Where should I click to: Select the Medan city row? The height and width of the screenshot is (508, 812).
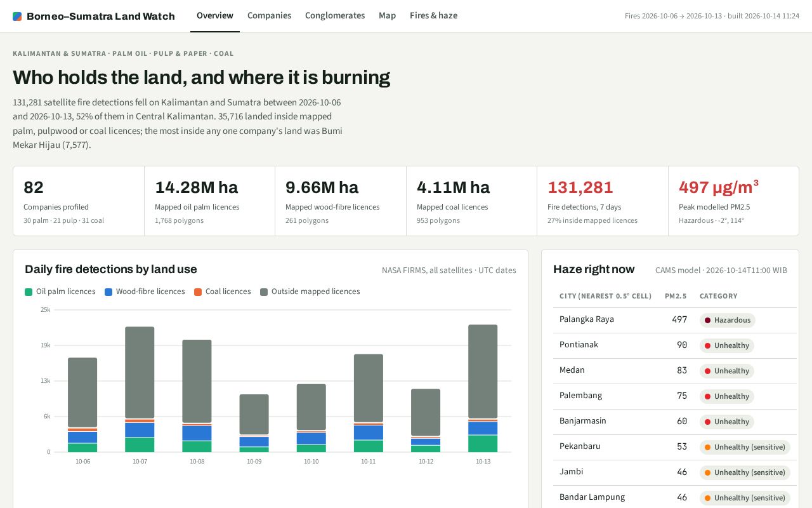pos(675,371)
